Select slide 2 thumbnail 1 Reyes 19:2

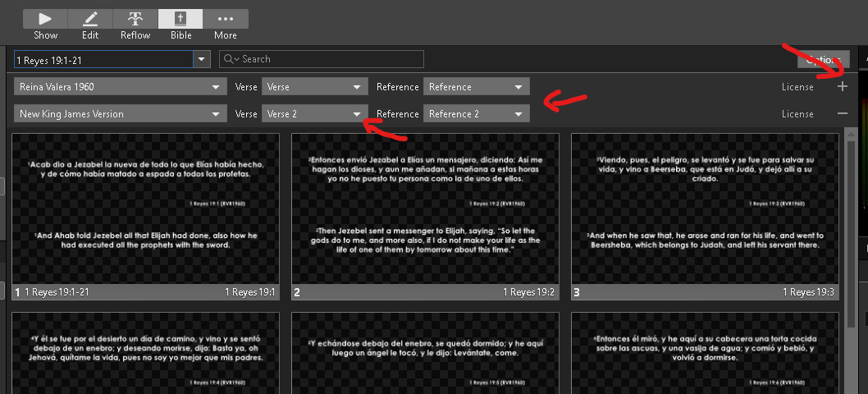pyautogui.click(x=425, y=217)
